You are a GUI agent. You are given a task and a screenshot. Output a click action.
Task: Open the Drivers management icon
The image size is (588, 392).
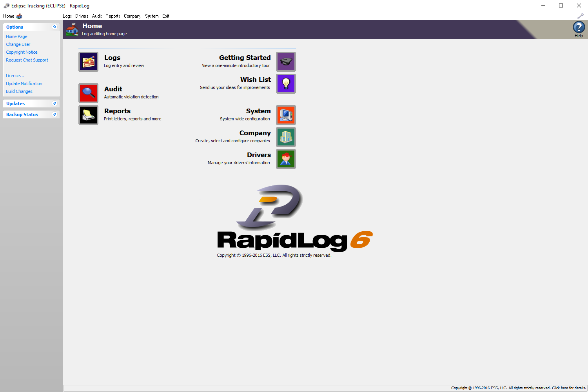pos(286,159)
